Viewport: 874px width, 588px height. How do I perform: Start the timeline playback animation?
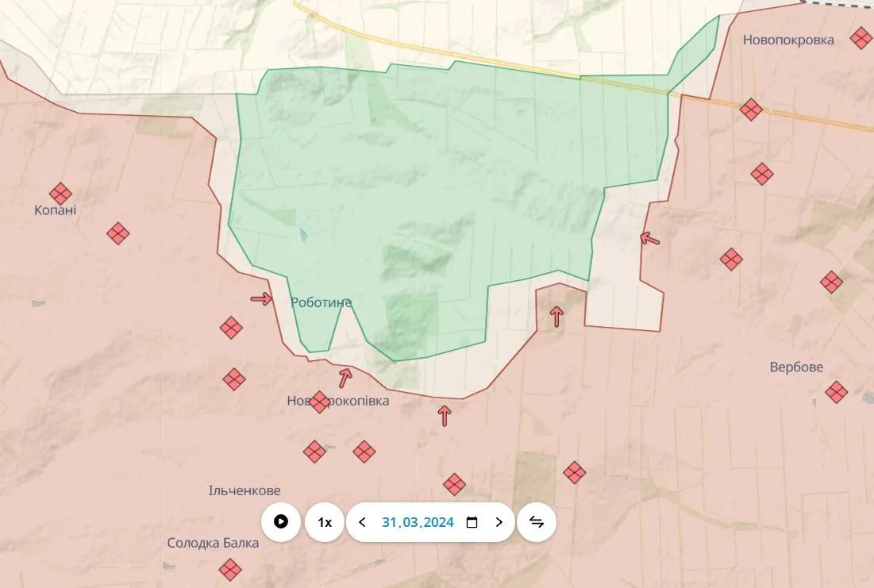click(281, 522)
